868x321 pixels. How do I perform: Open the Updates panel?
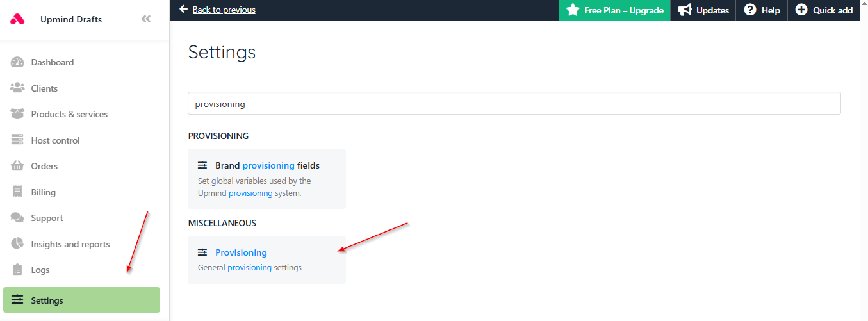[x=703, y=10]
